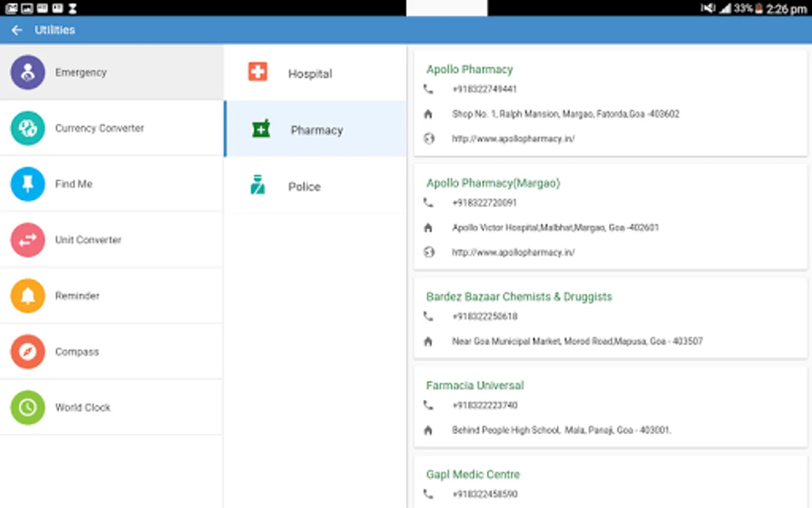Call Farmacia Universal number +918322223740
Viewport: 812px width, 508px height.
(x=484, y=405)
